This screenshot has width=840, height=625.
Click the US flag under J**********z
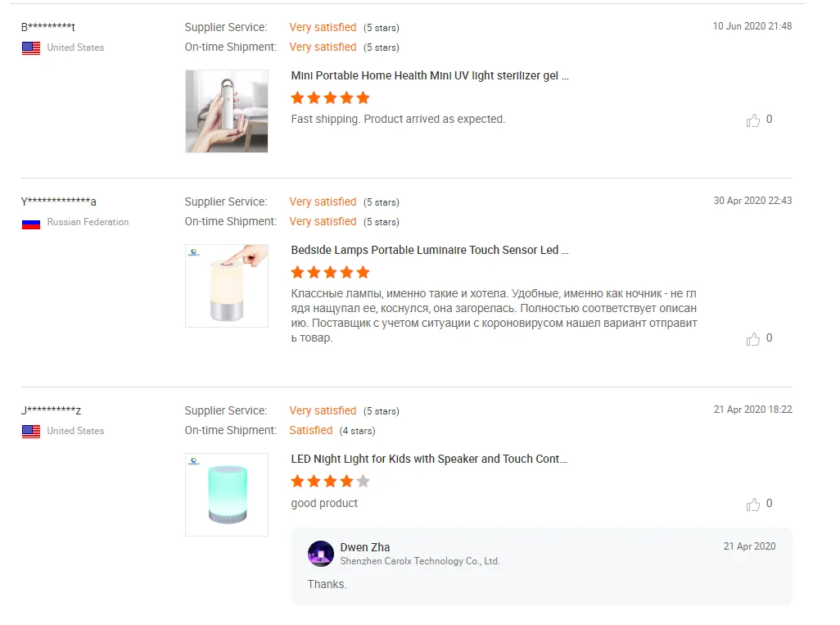click(31, 432)
